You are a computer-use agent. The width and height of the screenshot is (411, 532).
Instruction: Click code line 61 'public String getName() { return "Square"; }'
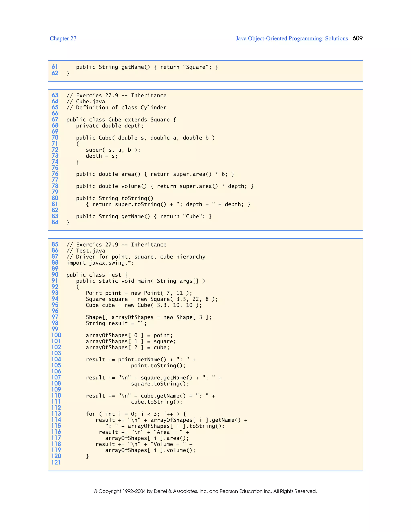147,67
